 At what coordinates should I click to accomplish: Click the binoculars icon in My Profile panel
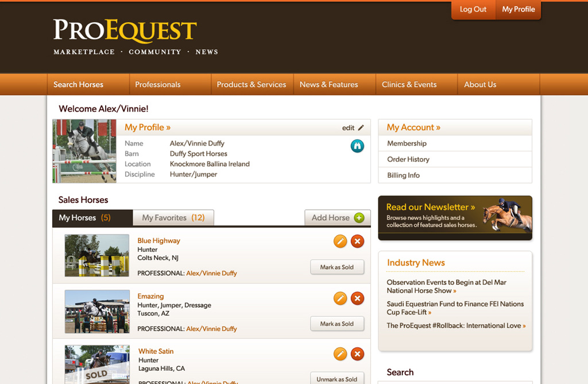357,146
